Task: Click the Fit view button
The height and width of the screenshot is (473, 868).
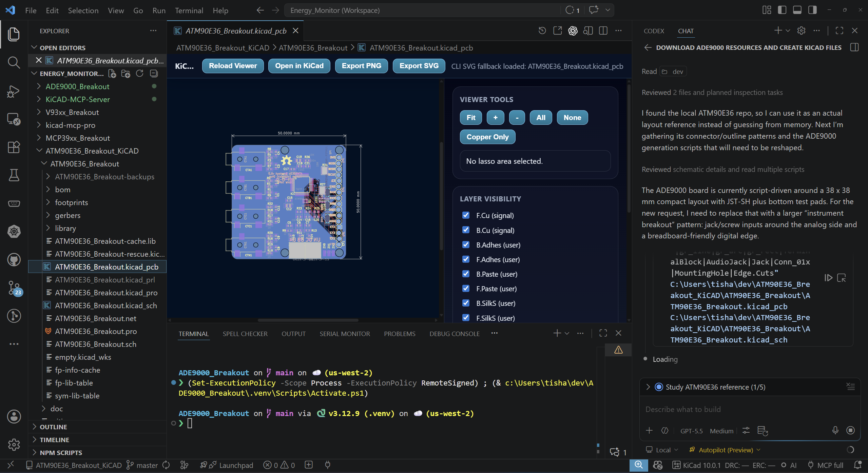Action: point(471,118)
